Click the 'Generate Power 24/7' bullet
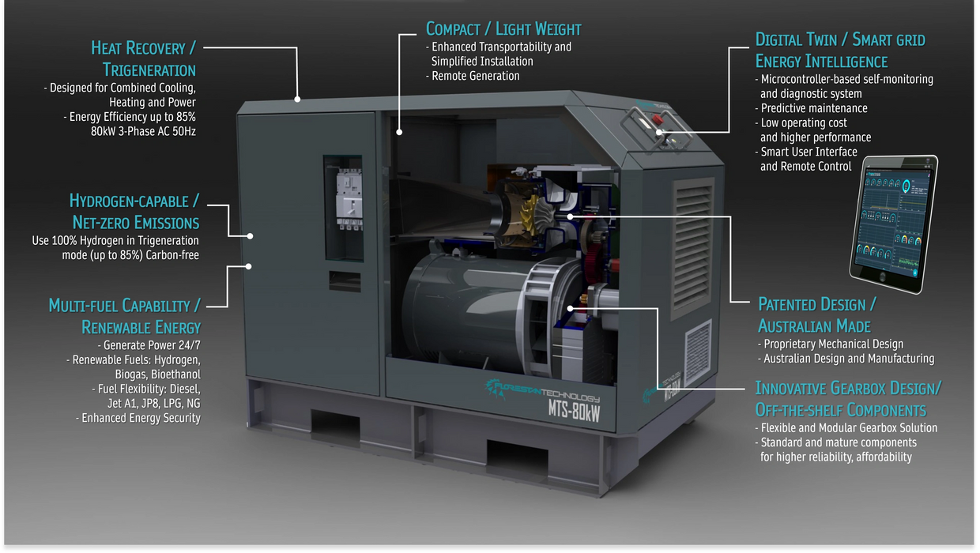This screenshot has height=553, width=980. 149,346
